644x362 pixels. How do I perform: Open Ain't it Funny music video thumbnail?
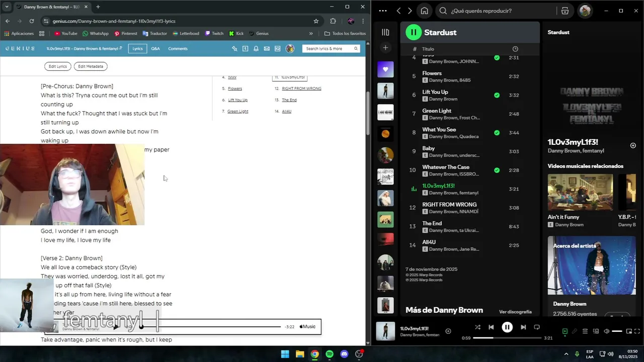580,192
